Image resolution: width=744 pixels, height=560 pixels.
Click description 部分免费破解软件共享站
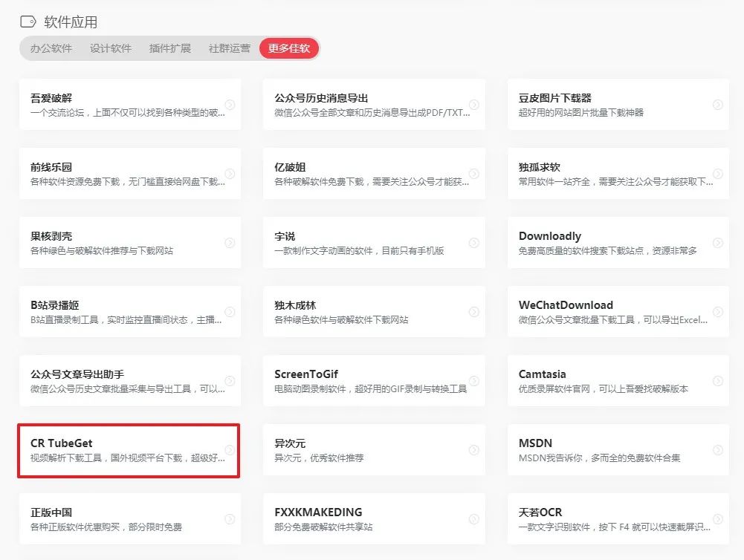[x=323, y=527]
